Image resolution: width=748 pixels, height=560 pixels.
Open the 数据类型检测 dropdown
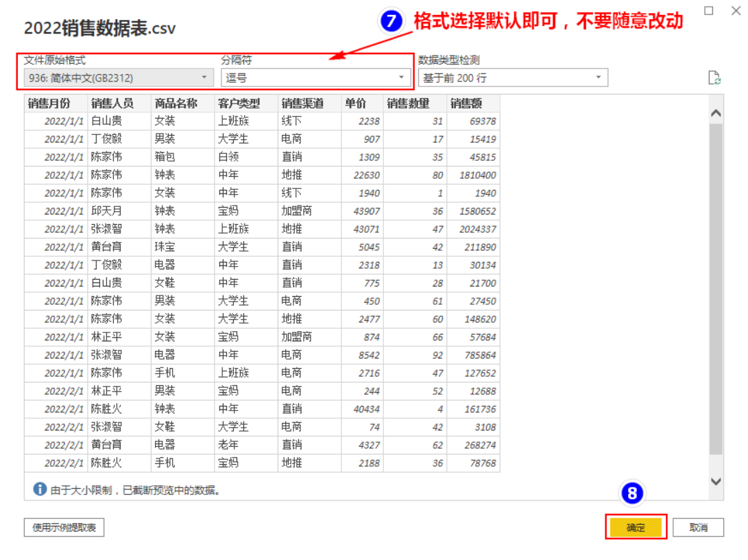pos(513,77)
